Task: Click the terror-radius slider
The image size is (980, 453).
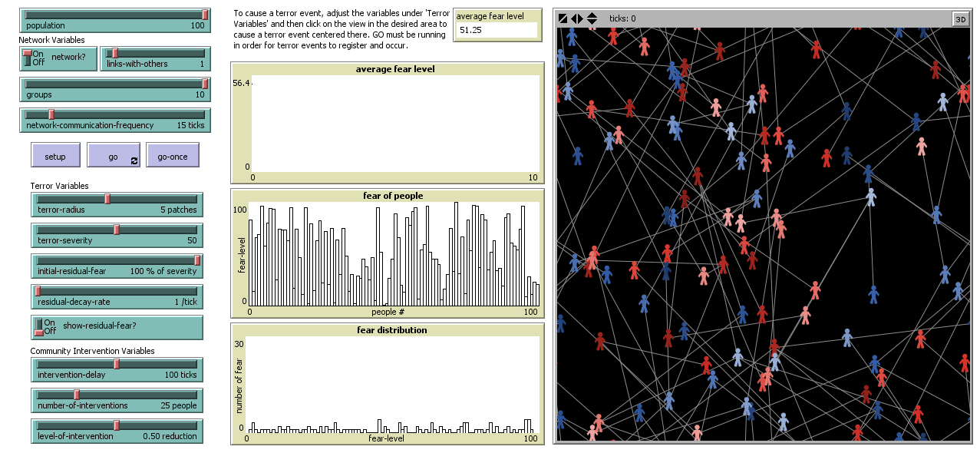Action: [x=117, y=204]
